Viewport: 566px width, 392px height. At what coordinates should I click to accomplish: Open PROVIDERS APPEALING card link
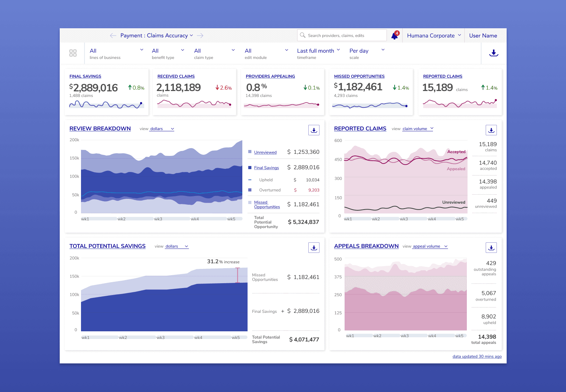point(270,76)
